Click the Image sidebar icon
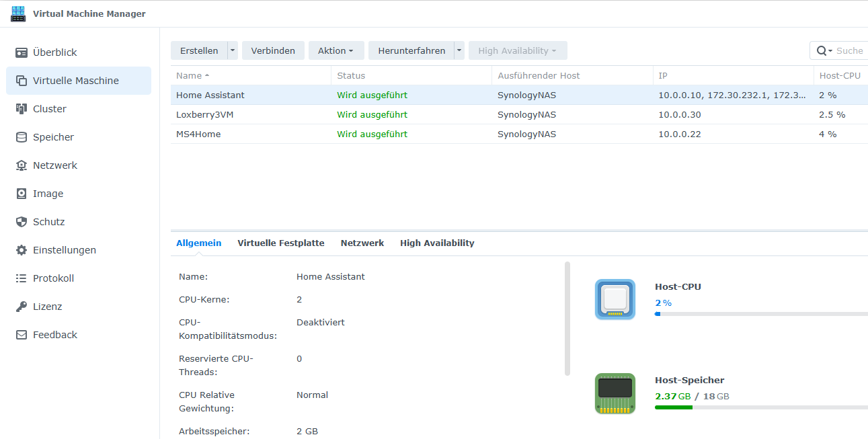This screenshot has width=868, height=439. coord(22,194)
